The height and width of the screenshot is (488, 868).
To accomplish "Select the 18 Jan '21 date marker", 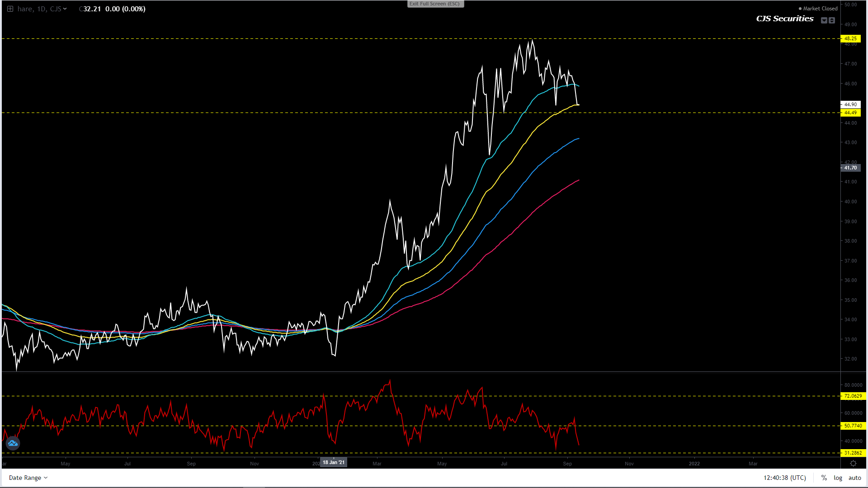I will tap(334, 462).
